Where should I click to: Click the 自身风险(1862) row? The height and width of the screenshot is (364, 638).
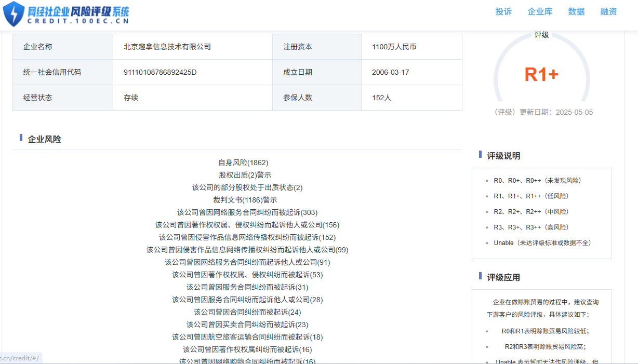243,163
